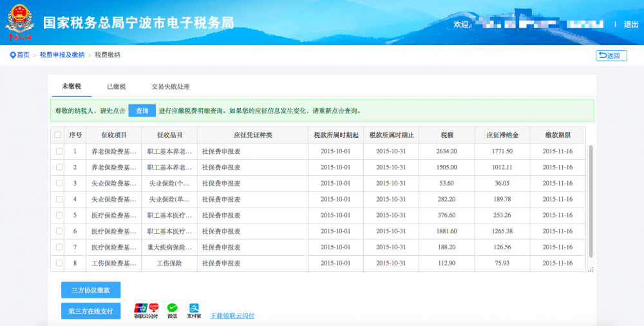Click the late fee 189.78
This screenshot has width=644, height=326.
[x=502, y=199]
